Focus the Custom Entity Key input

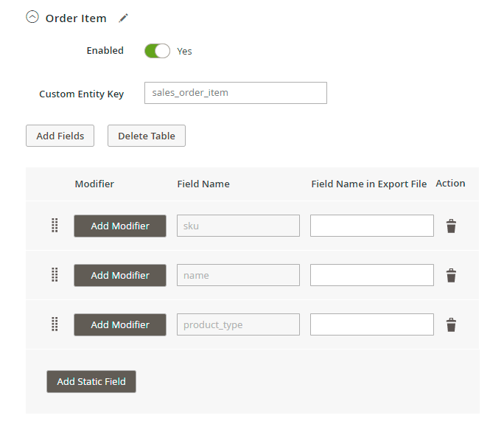pos(235,93)
